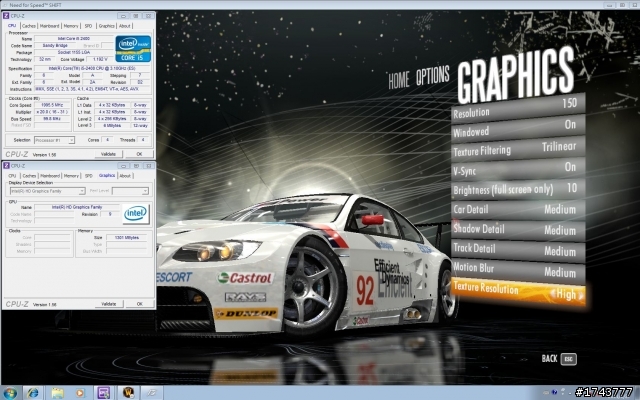Open Windows Media Player from taskbar
This screenshot has width=640, height=400.
point(80,393)
